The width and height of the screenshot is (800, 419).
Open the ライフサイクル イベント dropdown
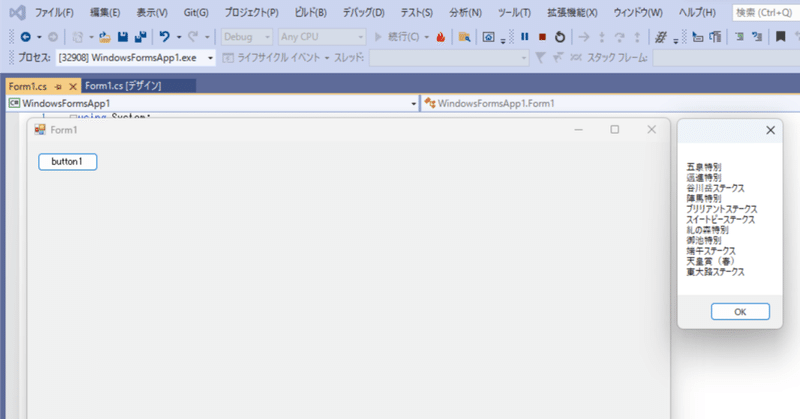coord(276,58)
